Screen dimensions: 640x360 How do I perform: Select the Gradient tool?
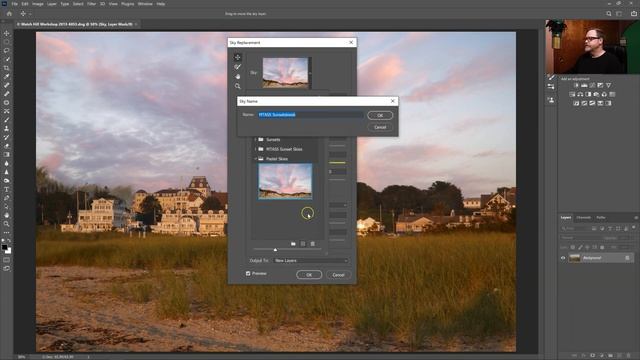point(7,155)
